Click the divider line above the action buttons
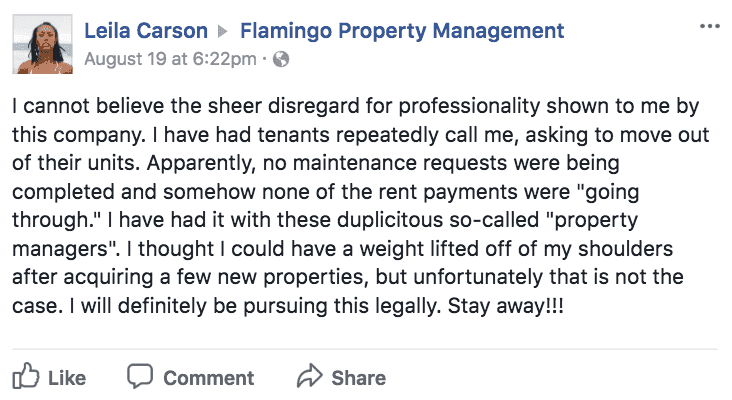732x400 pixels. [365, 349]
